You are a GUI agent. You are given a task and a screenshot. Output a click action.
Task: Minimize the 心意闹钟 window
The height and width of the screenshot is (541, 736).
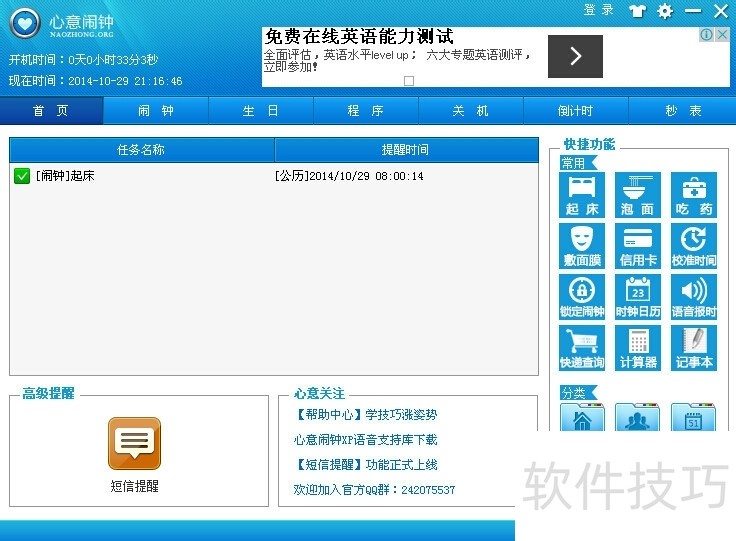point(693,11)
